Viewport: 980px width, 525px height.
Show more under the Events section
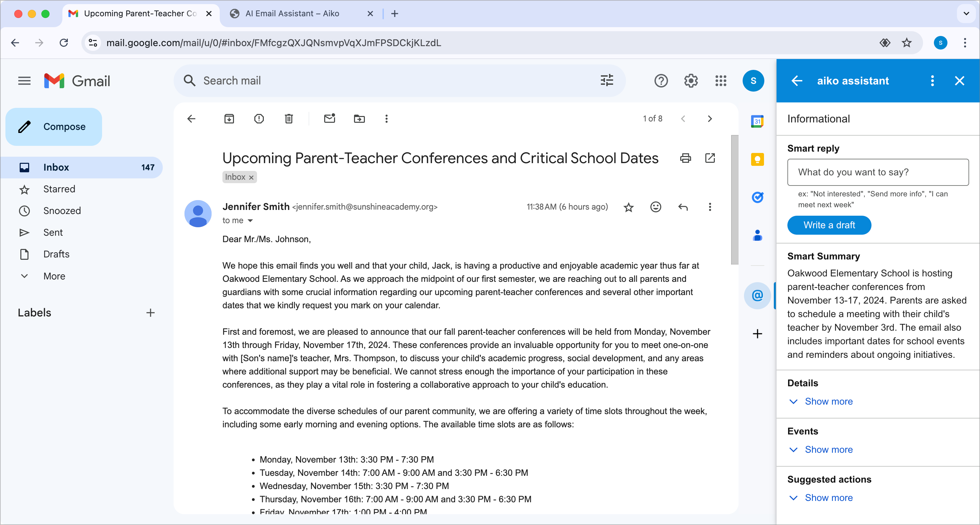click(821, 449)
